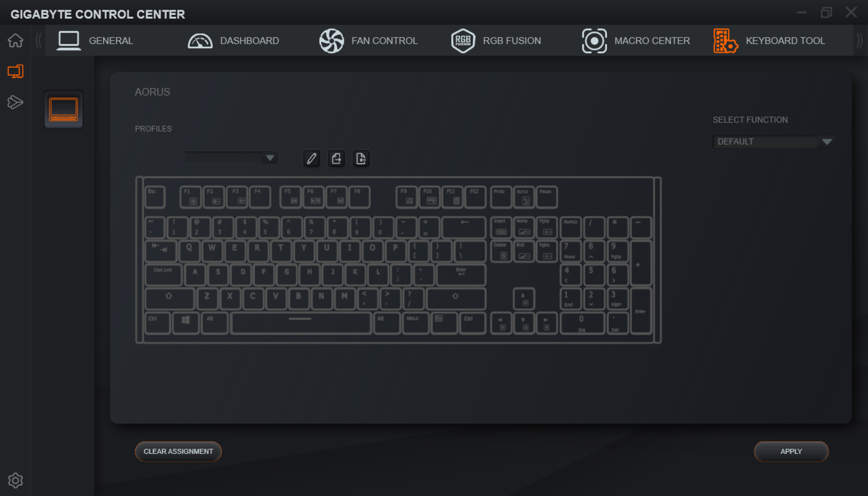
Task: Open the paper-plane update sidebar icon
Action: coord(15,102)
